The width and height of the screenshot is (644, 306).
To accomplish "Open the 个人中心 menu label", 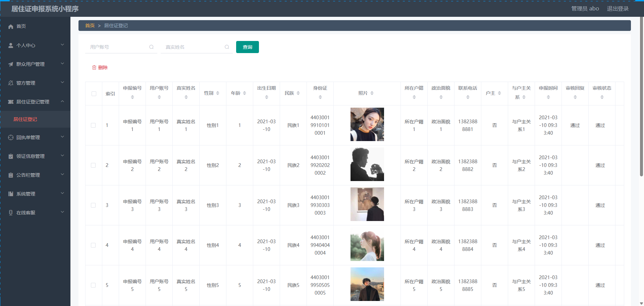I will pos(26,45).
